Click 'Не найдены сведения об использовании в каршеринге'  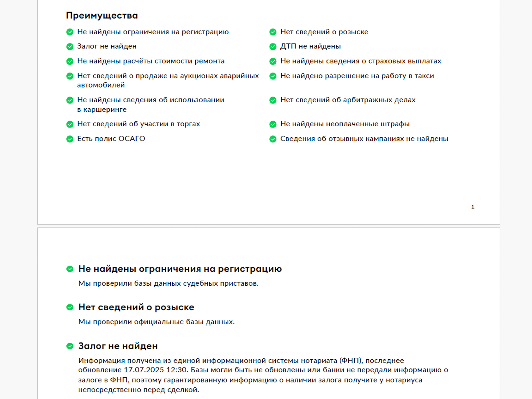pyautogui.click(x=151, y=104)
